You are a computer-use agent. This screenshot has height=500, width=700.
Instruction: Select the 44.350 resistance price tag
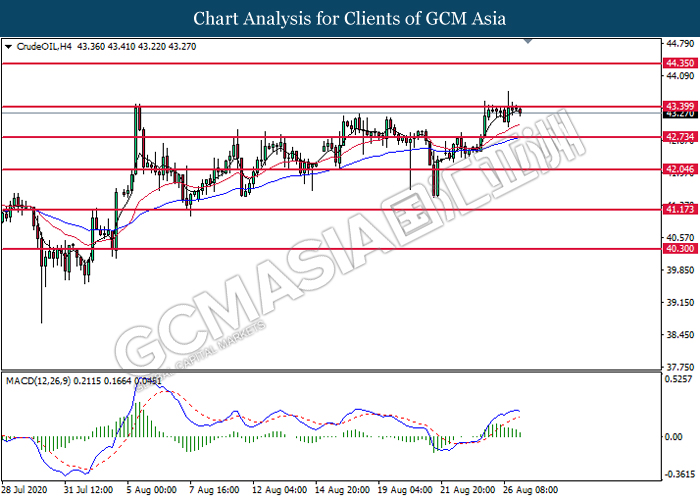pos(679,62)
